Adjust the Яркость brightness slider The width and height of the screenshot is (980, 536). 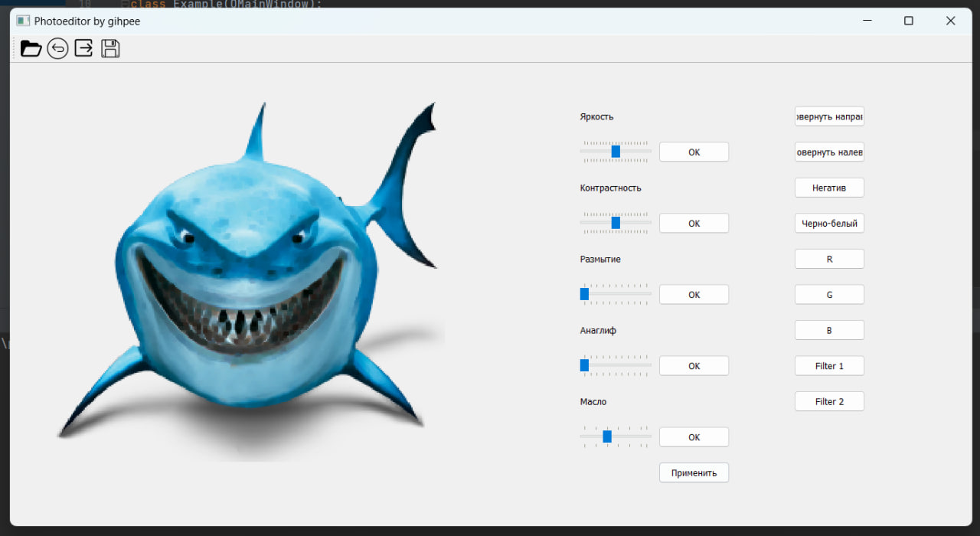click(616, 152)
